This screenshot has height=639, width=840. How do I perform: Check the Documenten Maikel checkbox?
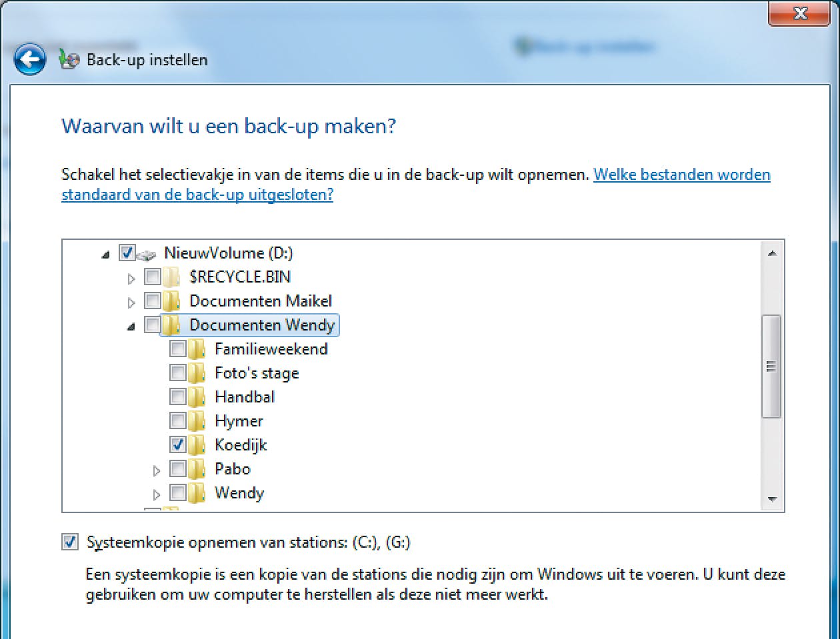click(x=153, y=301)
